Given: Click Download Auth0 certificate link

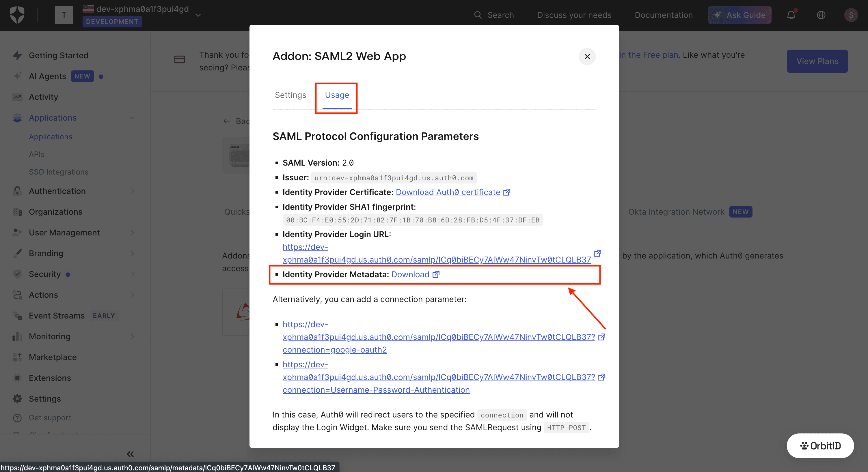Looking at the screenshot, I should (448, 192).
